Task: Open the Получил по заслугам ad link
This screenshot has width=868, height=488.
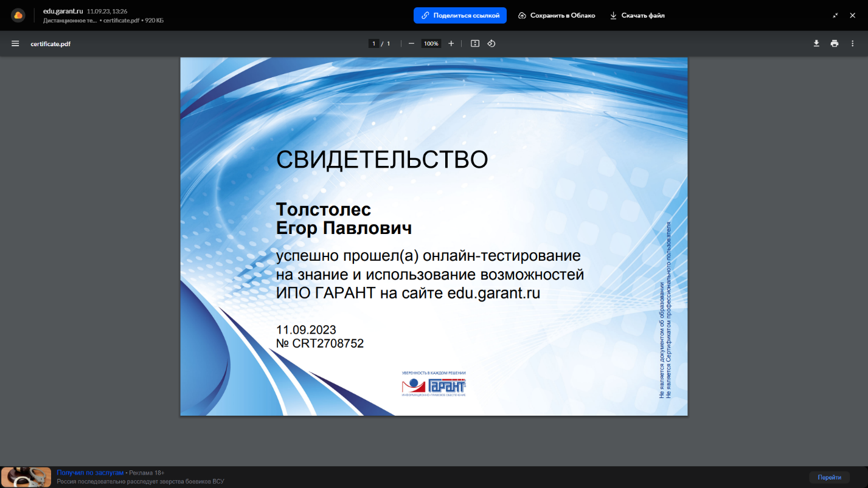Action: click(x=90, y=472)
